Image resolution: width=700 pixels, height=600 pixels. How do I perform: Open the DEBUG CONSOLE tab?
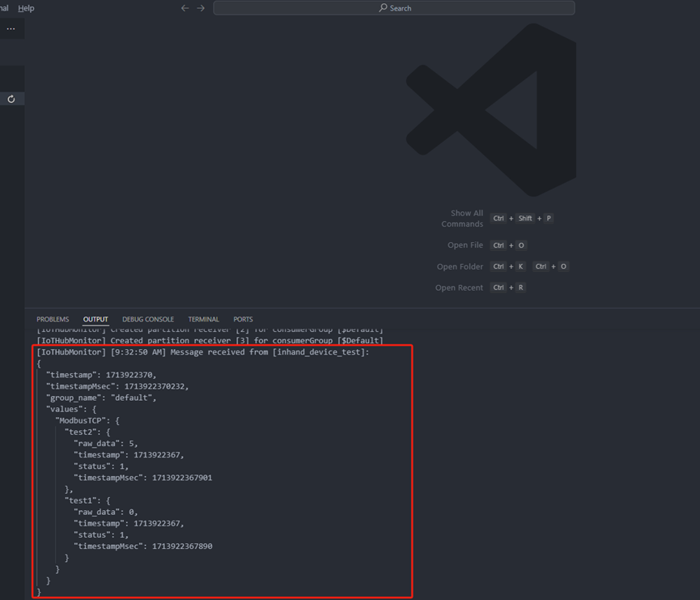(x=148, y=319)
